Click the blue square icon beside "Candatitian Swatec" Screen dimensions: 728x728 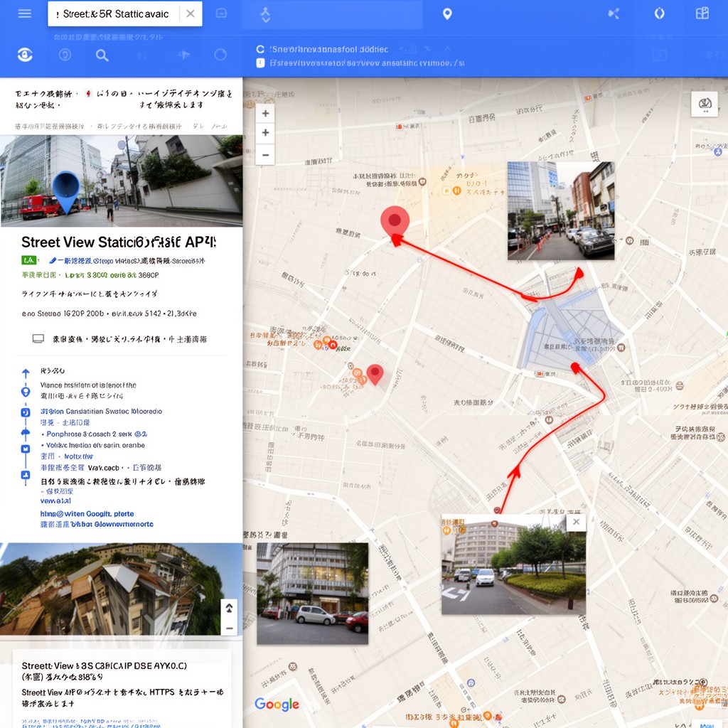coord(26,412)
